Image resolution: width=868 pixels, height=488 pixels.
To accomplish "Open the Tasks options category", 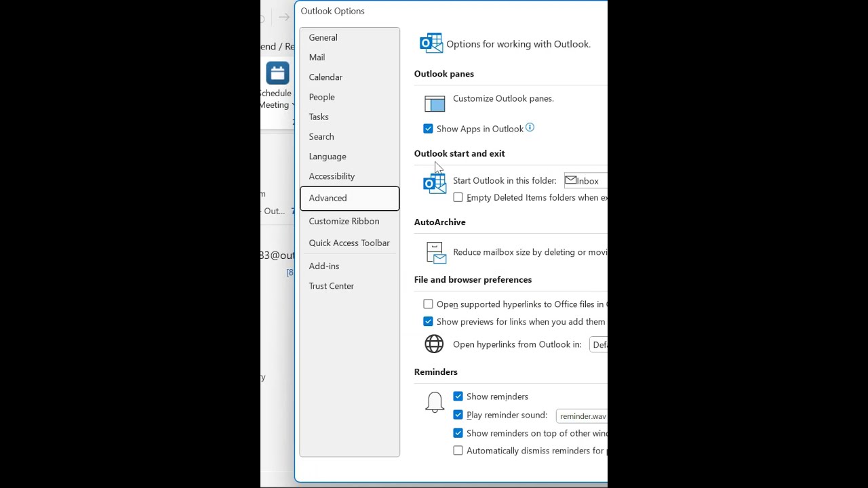I will (350, 117).
